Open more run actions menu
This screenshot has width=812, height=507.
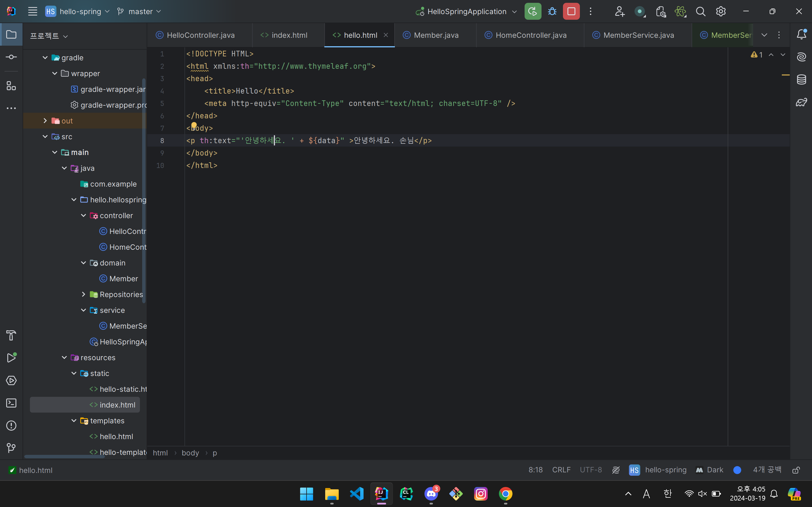point(591,11)
